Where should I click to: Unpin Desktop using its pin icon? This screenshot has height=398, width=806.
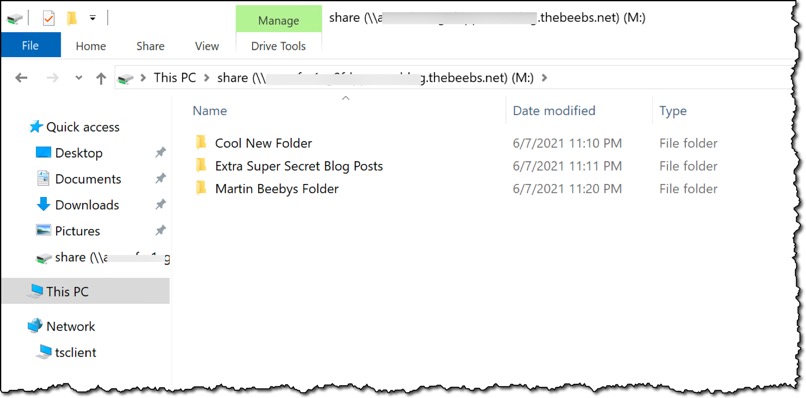[x=160, y=152]
